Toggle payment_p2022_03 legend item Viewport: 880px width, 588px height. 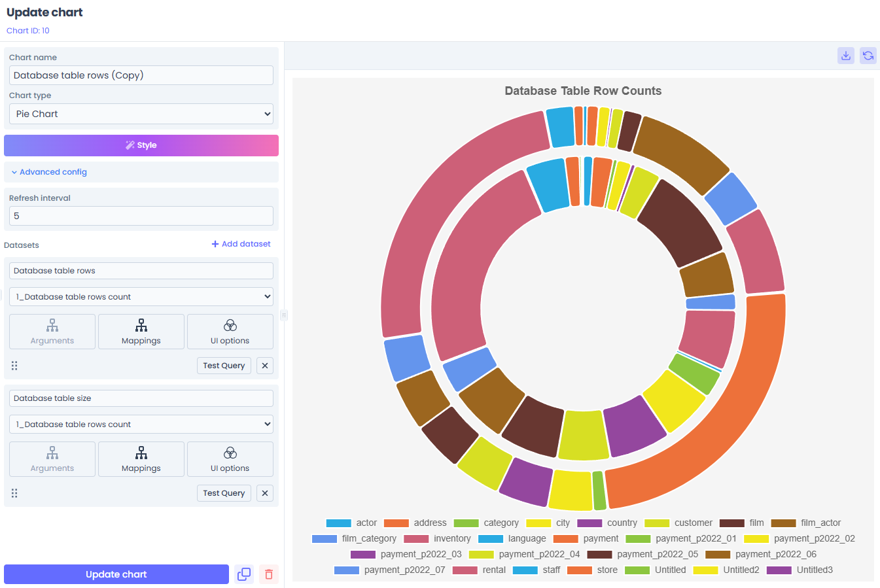(x=406, y=554)
